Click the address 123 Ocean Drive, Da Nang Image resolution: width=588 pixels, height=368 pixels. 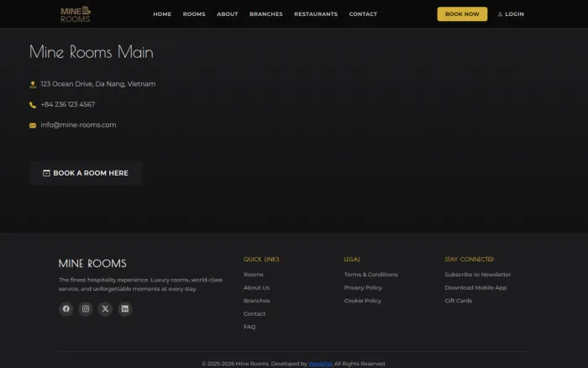coord(98,84)
